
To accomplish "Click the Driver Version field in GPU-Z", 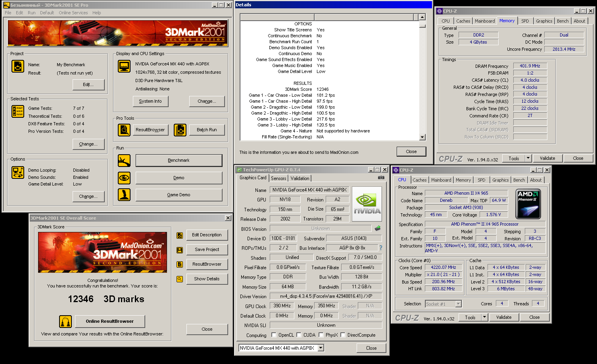I will [x=326, y=296].
